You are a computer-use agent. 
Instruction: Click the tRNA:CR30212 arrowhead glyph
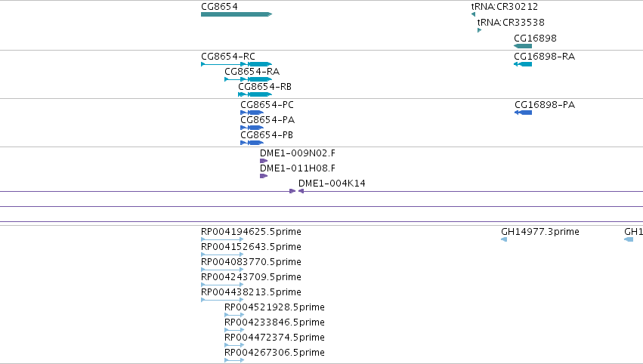point(473,14)
